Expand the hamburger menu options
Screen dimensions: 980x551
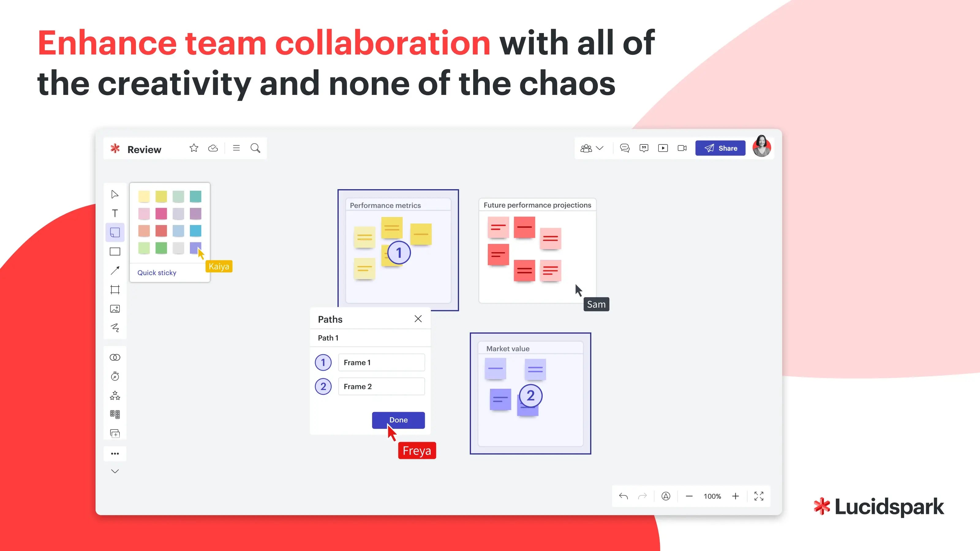click(236, 148)
